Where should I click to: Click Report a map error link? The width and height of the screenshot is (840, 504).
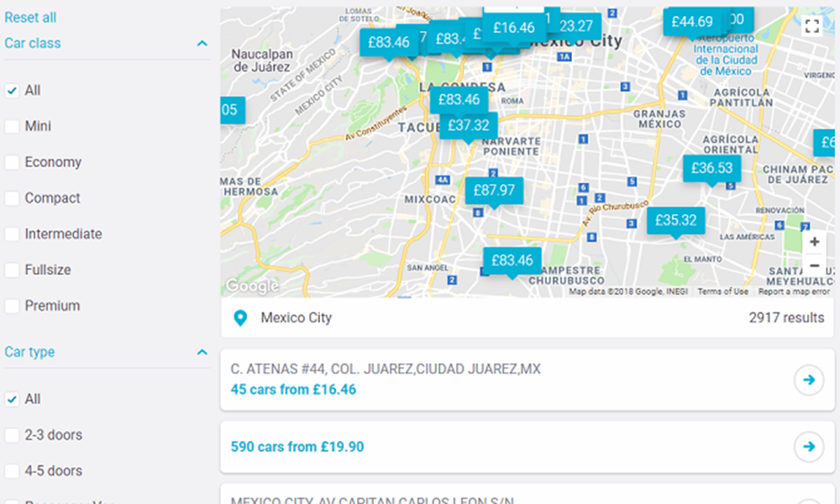pyautogui.click(x=794, y=291)
